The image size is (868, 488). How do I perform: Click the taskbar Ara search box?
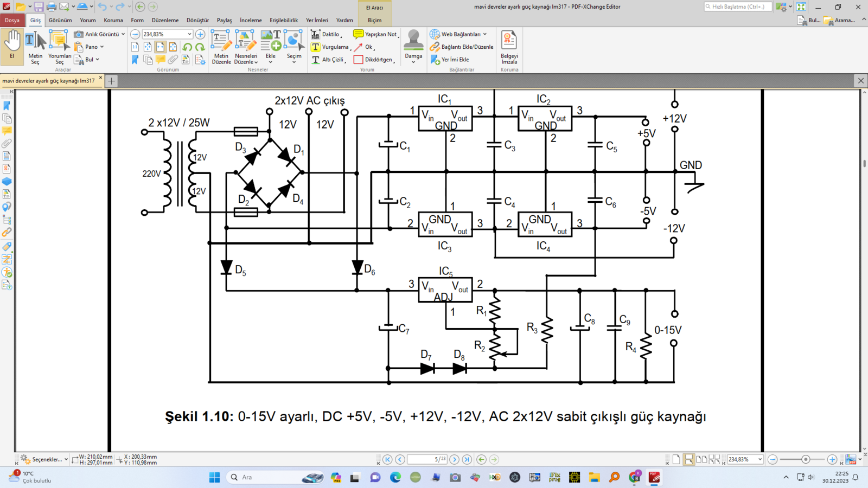click(x=275, y=477)
